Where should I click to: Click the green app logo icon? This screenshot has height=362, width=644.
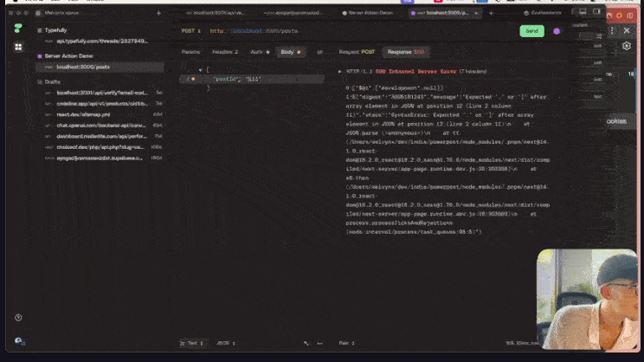coord(18,28)
